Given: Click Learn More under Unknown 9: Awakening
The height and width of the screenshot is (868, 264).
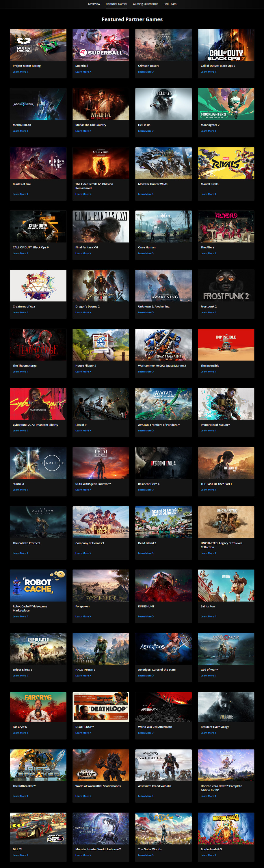Looking at the screenshot, I should 146,313.
